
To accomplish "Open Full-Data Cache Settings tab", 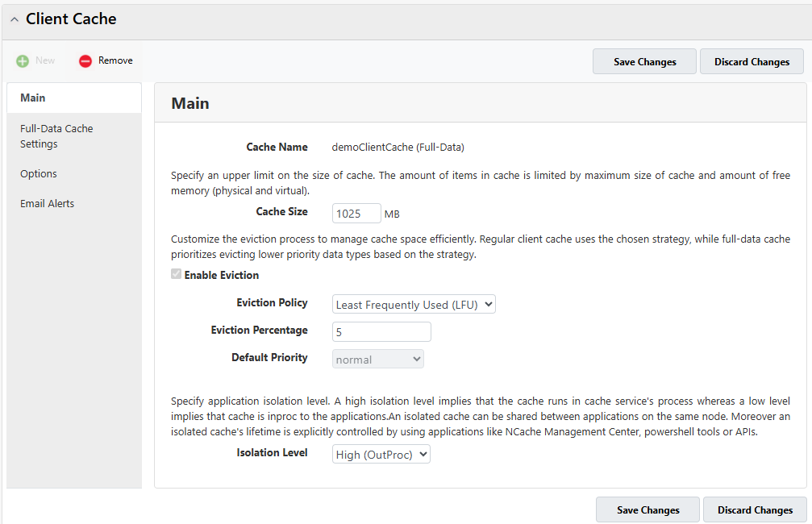I will click(x=74, y=136).
